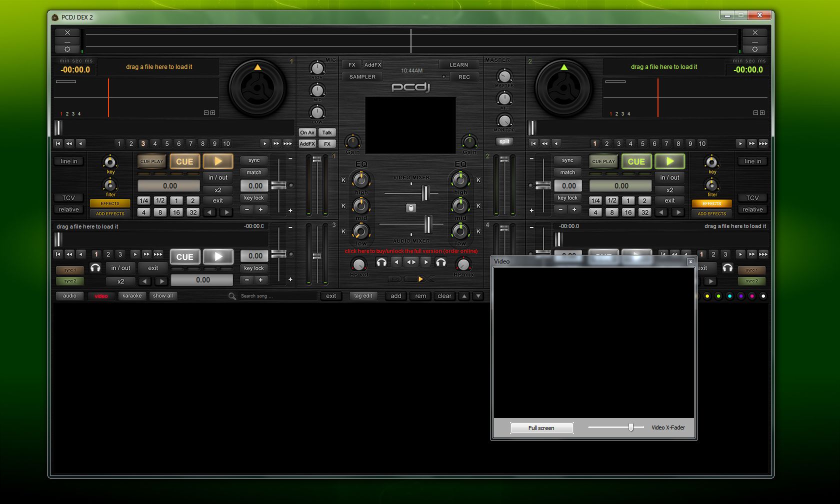Open the SAMPLER panel
Viewport: 840px width, 504px height.
[x=362, y=77]
